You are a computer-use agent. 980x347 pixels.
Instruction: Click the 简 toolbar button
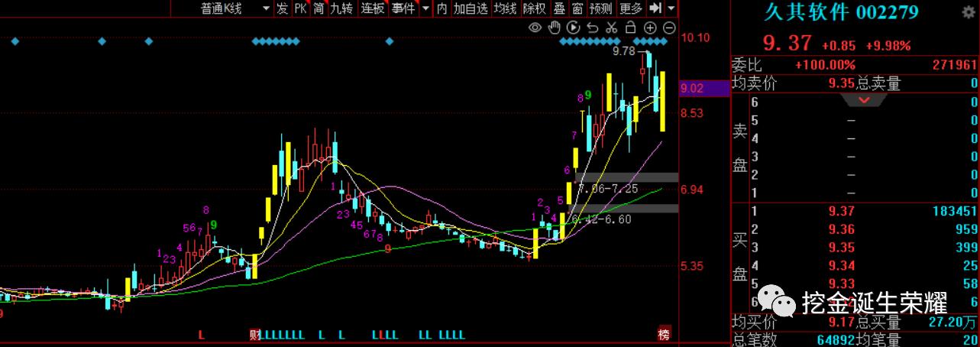point(317,8)
